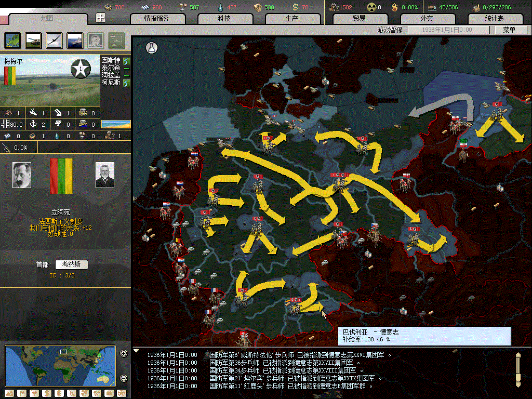
Task: Switch to supply map mode coin stack icon
Action: pyautogui.click(x=59, y=393)
